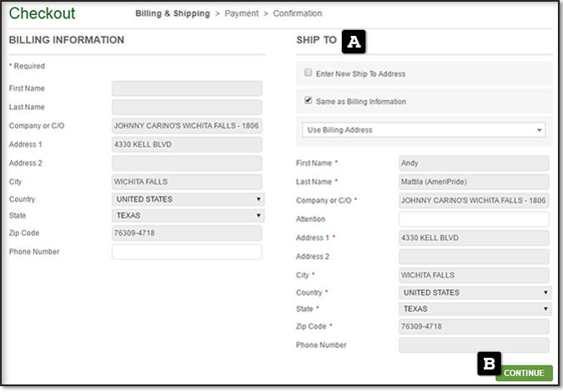
Task: Select the Billing & Shipping step
Action: click(x=173, y=14)
